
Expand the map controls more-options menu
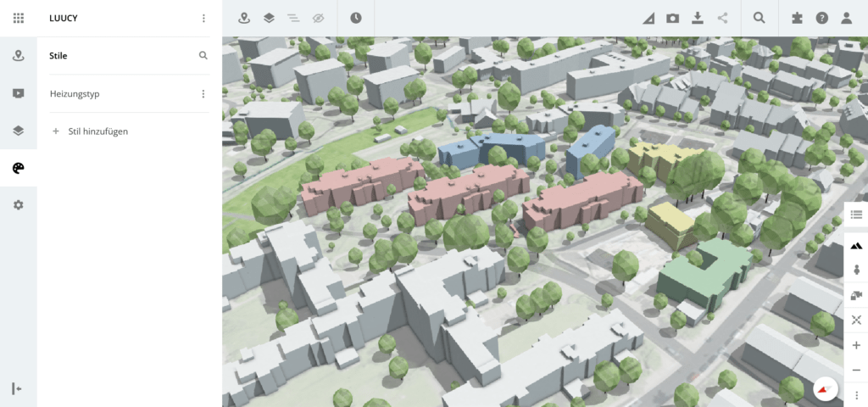coord(856,395)
